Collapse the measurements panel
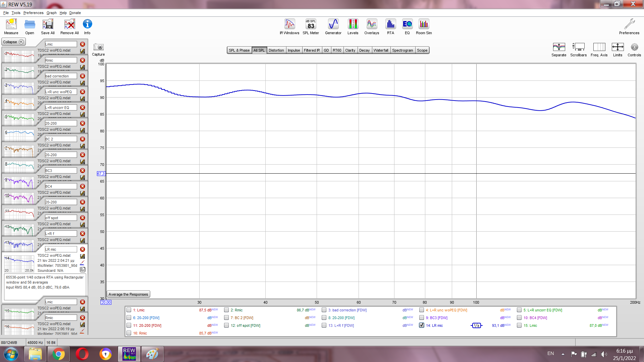 pos(13,42)
